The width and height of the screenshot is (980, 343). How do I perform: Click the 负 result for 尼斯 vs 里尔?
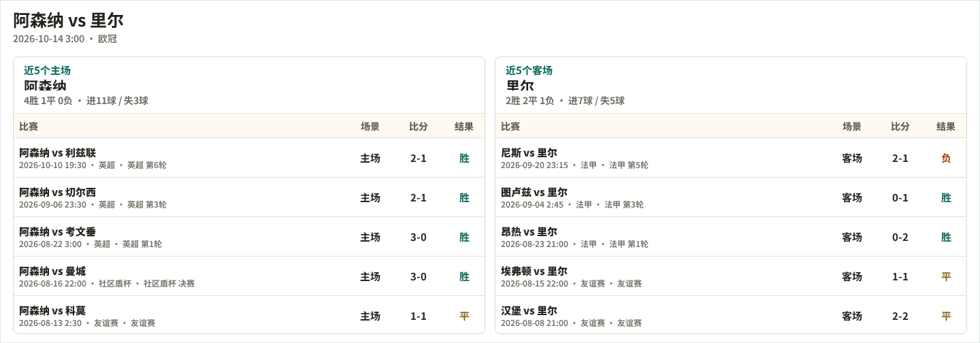click(946, 159)
